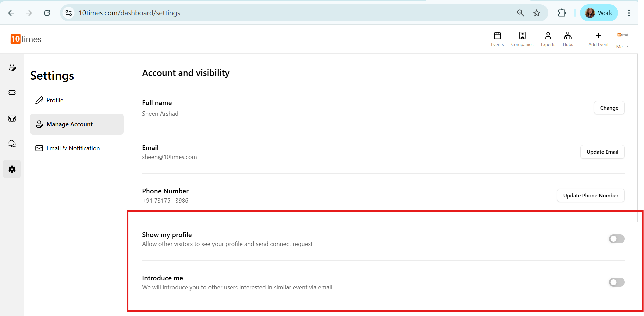Go to Experts in top navigation
644x316 pixels.
pyautogui.click(x=548, y=39)
